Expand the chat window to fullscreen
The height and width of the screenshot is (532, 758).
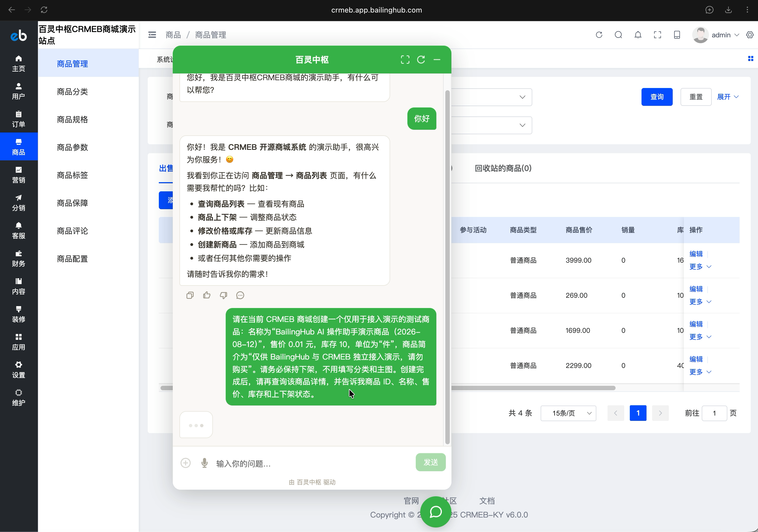click(x=405, y=59)
